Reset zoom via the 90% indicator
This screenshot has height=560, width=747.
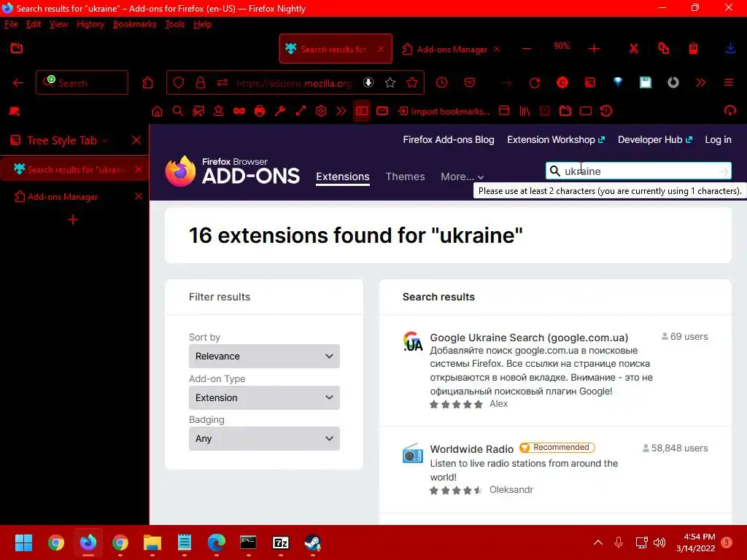click(x=562, y=46)
